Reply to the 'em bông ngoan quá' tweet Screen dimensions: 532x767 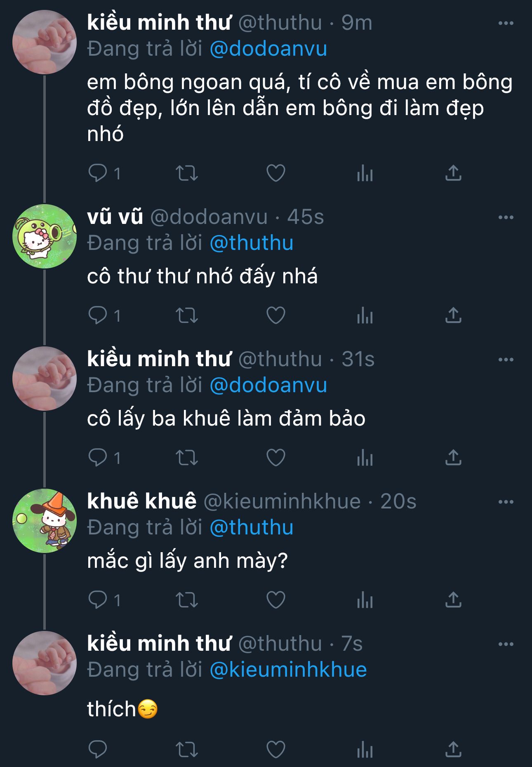[98, 173]
